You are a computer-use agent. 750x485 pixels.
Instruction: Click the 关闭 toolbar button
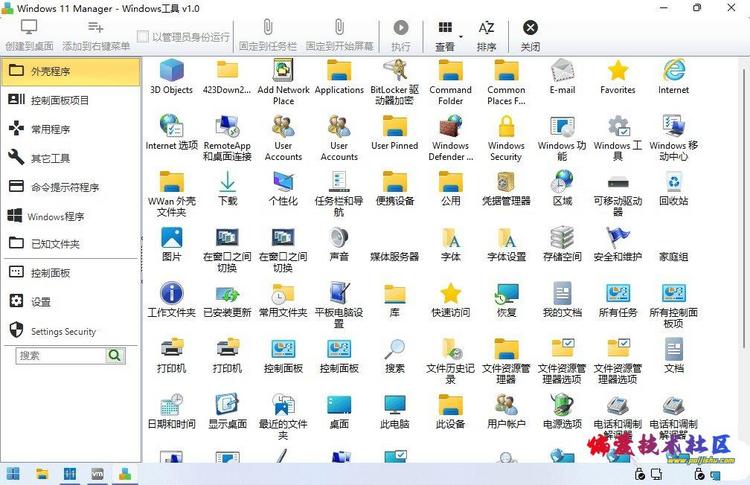[530, 36]
